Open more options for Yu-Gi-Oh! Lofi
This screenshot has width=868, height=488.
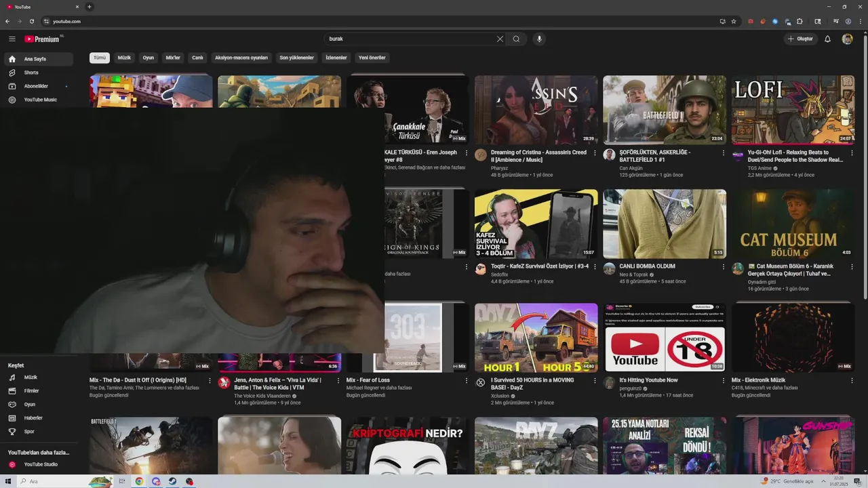coord(852,153)
